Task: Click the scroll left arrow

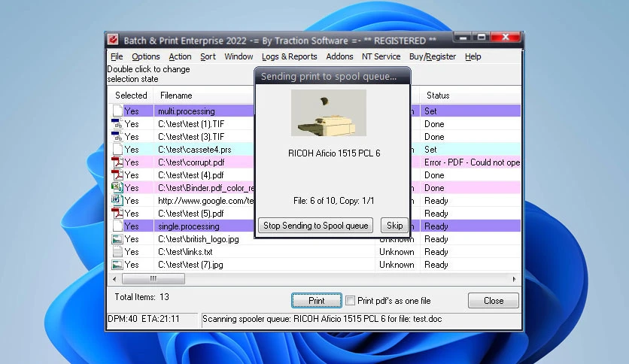Action: 114,278
